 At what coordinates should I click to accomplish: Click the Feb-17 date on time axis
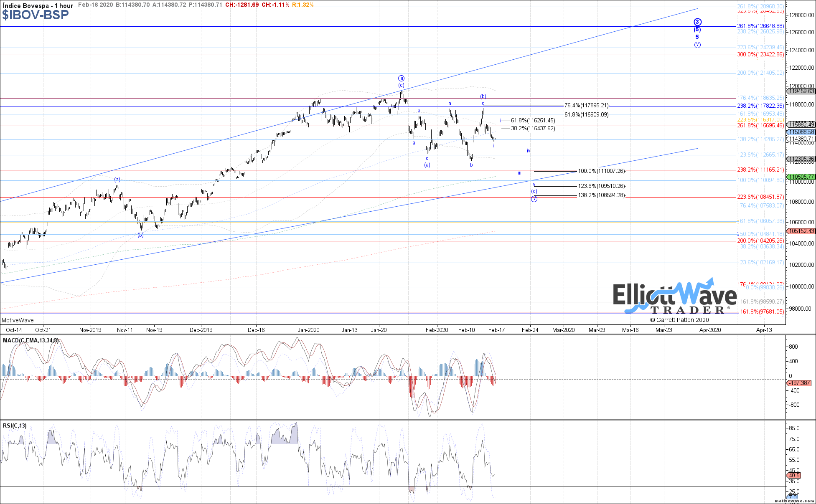pyautogui.click(x=496, y=330)
